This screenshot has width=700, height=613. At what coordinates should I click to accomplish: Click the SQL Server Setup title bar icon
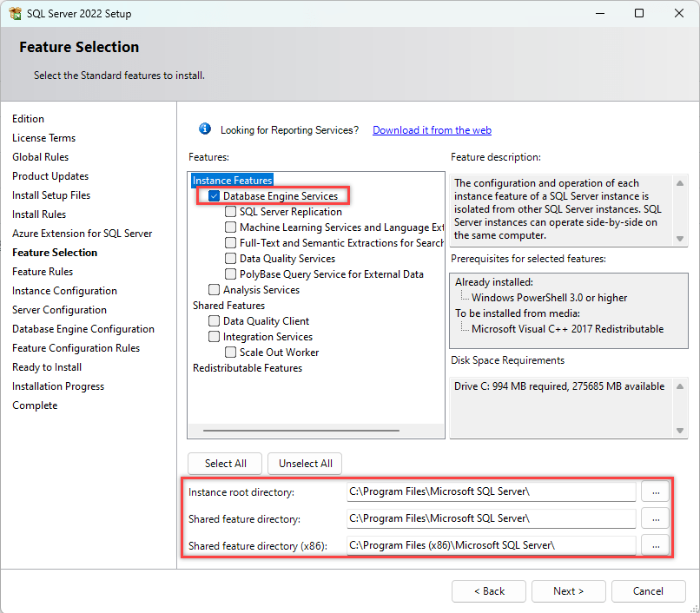click(x=13, y=13)
